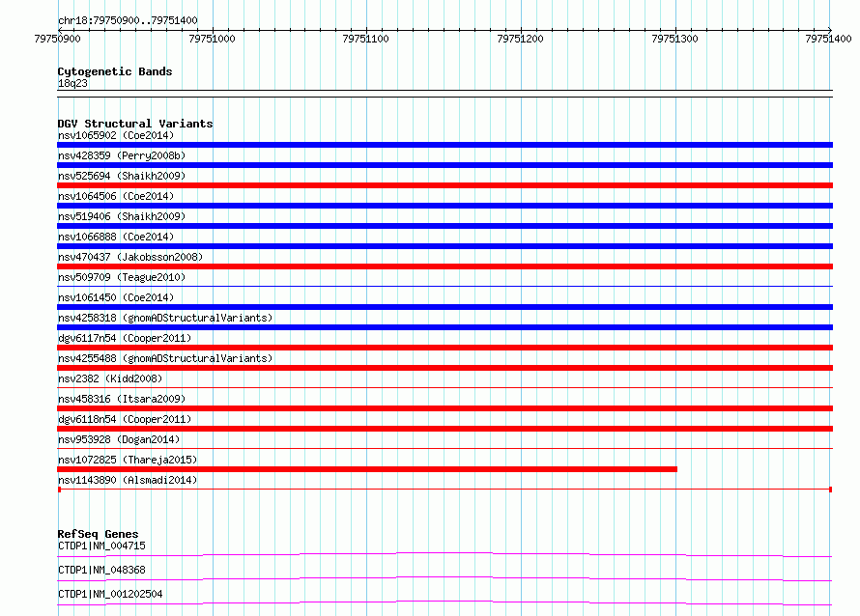Image resolution: width=860 pixels, height=616 pixels.
Task: Click the 18q23 band label
Action: pyautogui.click(x=72, y=83)
